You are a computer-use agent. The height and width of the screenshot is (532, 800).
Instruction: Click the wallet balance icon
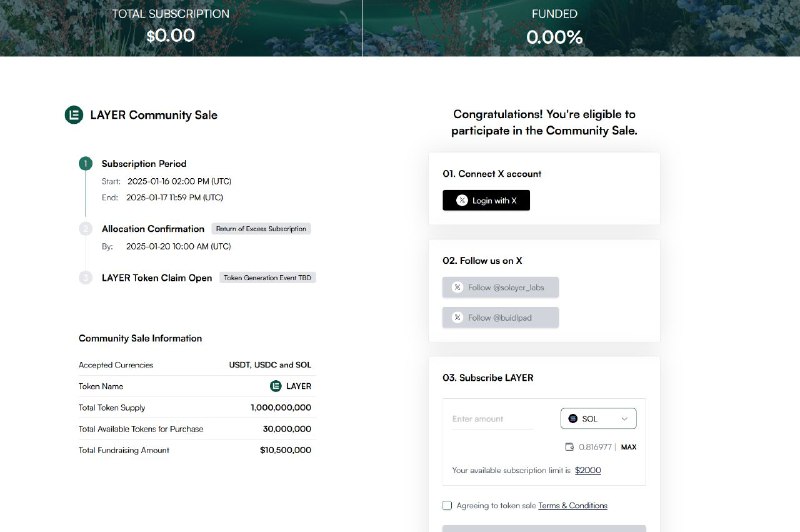[x=569, y=447]
